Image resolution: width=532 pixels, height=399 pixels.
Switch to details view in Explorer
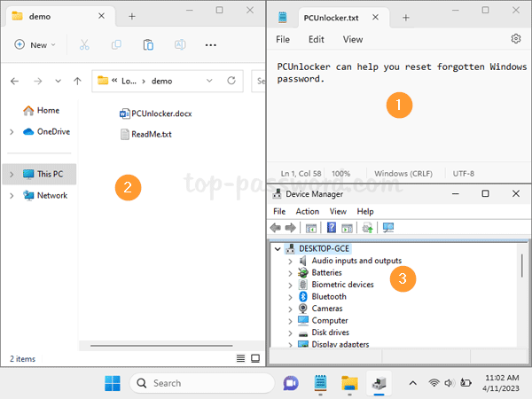pos(240,358)
